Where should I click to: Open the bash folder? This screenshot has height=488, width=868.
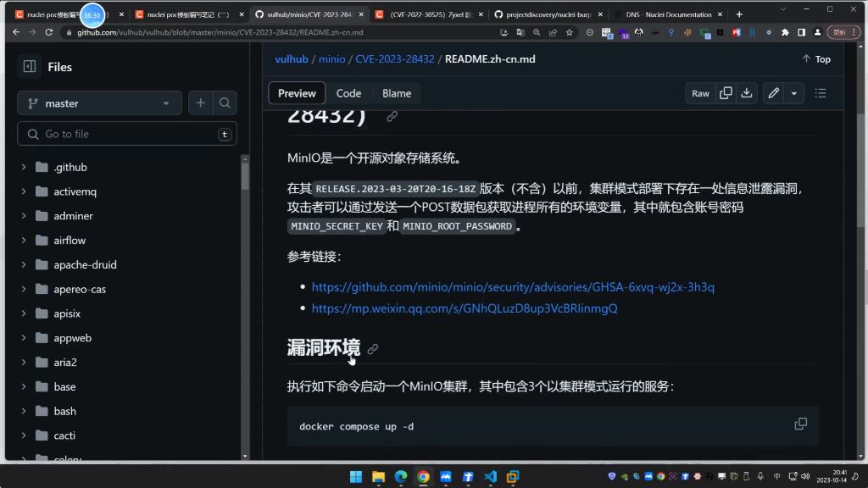tap(64, 411)
